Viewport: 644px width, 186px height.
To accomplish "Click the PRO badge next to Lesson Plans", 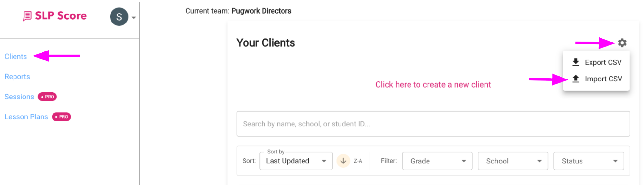I will 62,116.
